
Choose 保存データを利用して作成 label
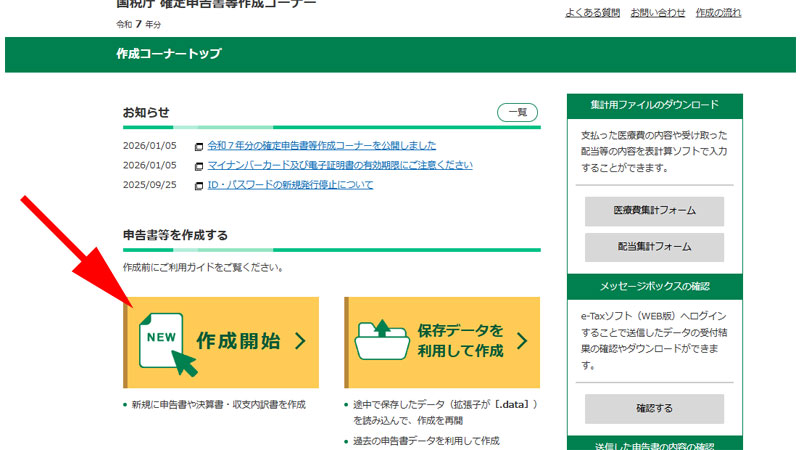coord(460,341)
